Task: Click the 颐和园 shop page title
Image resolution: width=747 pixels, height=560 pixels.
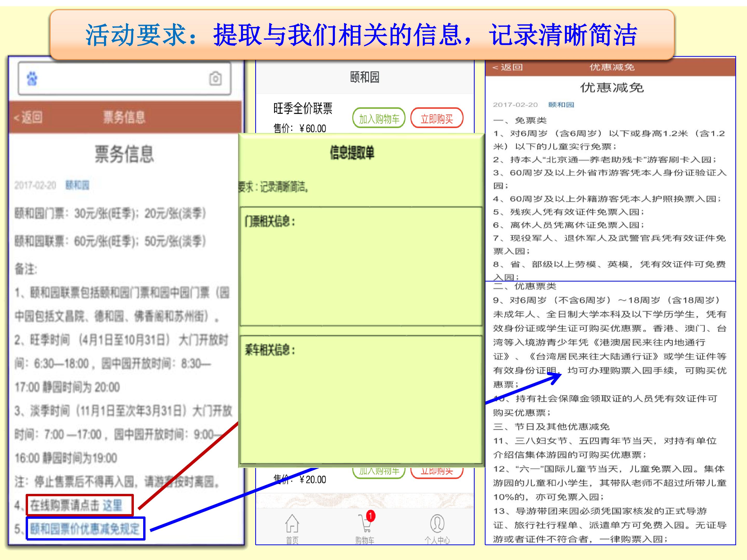Action: coord(365,77)
